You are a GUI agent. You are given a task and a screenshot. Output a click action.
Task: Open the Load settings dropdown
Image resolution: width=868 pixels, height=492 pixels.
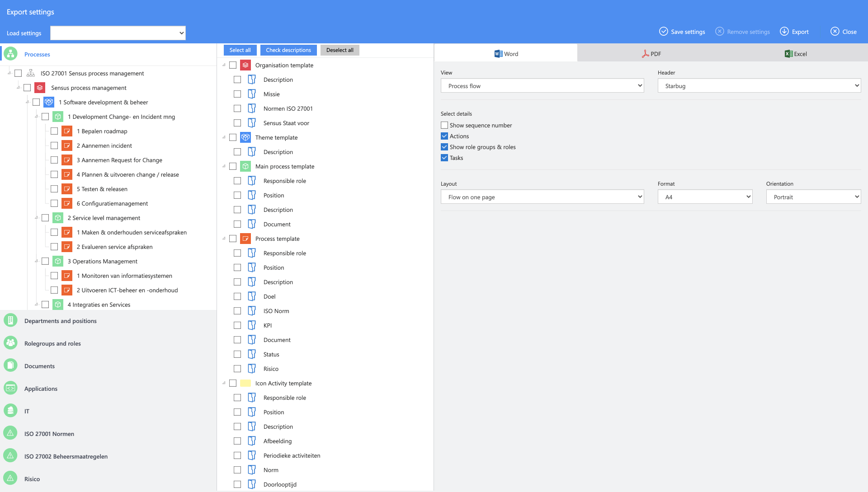coord(118,33)
